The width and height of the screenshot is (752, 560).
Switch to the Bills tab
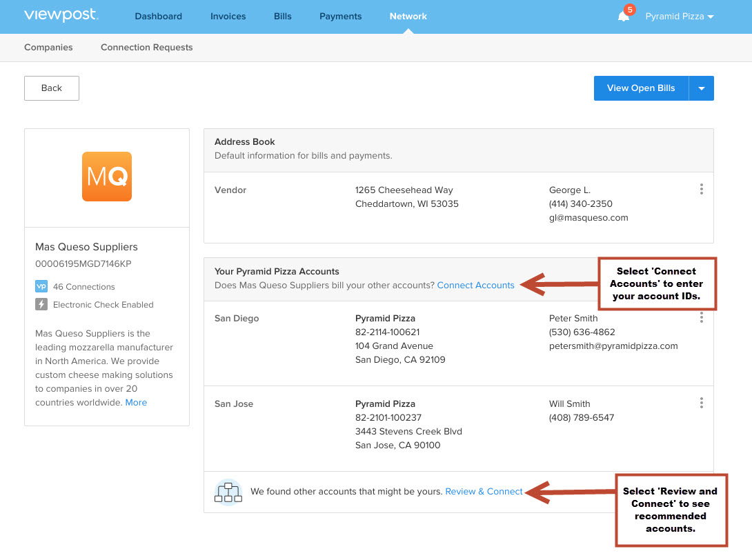pos(282,17)
